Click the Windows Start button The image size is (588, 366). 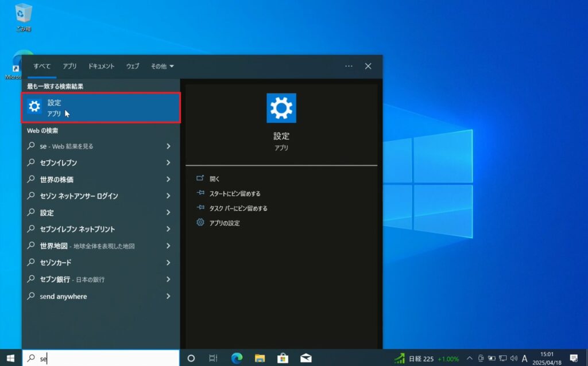10,358
